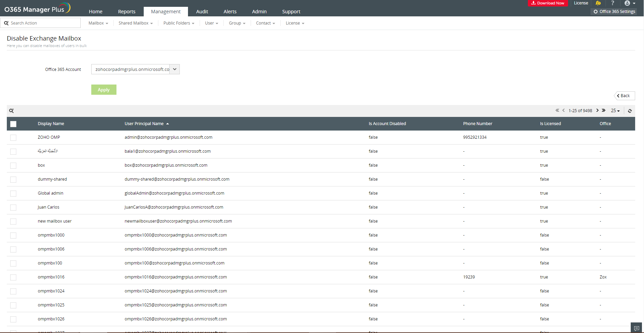The image size is (644, 333).
Task: Open the user account profile icon
Action: (628, 3)
